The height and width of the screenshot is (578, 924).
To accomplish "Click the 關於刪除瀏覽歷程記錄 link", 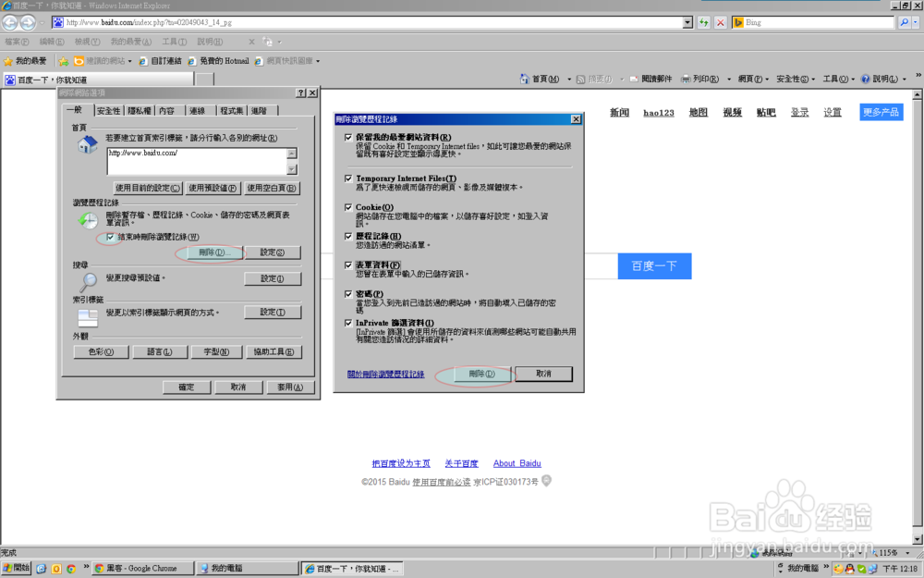I will pos(386,374).
